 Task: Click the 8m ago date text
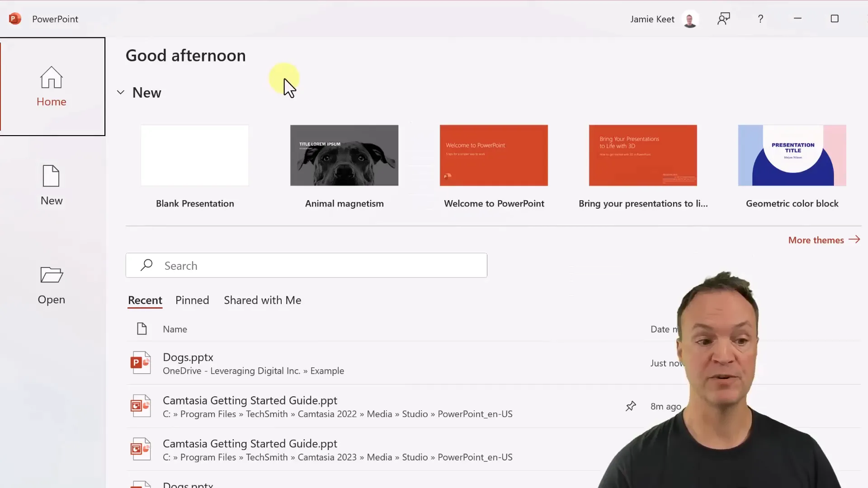pyautogui.click(x=665, y=406)
